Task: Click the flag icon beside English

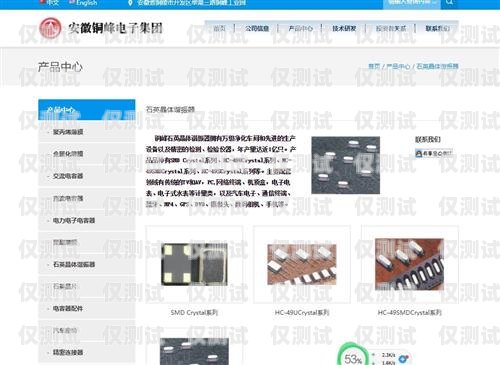Action: pos(72,2)
